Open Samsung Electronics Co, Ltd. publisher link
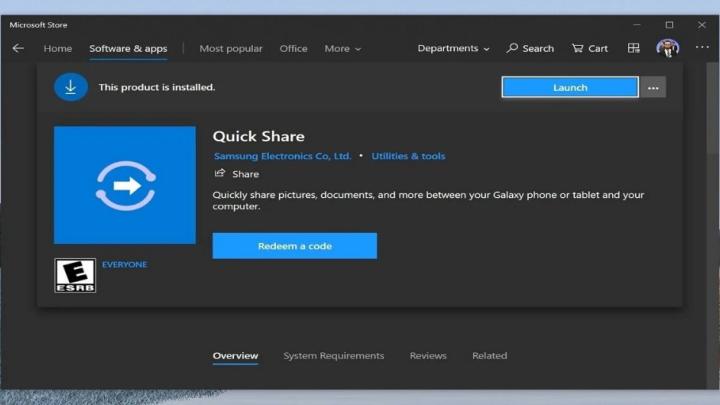The width and height of the screenshot is (720, 405). point(282,156)
